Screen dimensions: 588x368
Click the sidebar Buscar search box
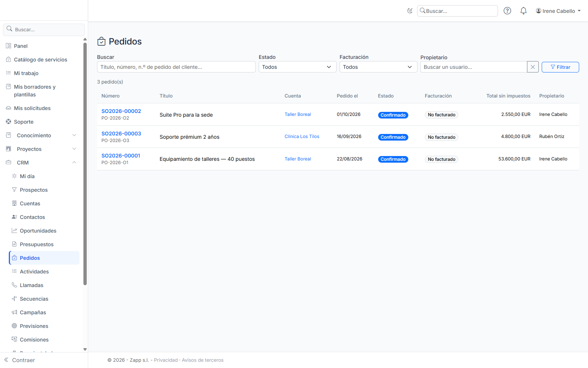44,29
